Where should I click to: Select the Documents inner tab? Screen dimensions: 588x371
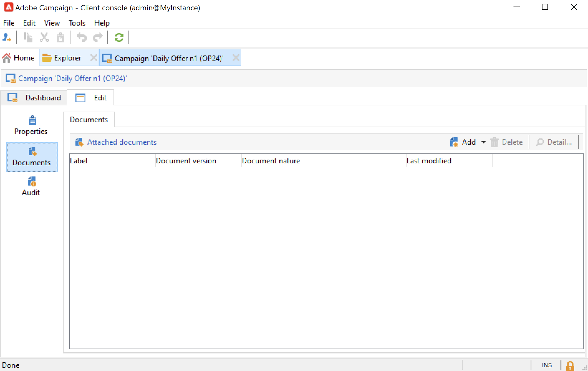point(89,120)
